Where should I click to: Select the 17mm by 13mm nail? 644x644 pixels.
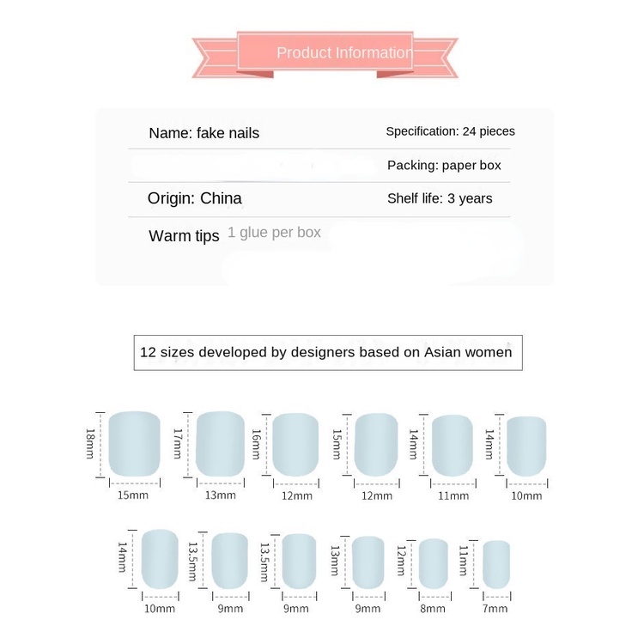click(x=220, y=443)
